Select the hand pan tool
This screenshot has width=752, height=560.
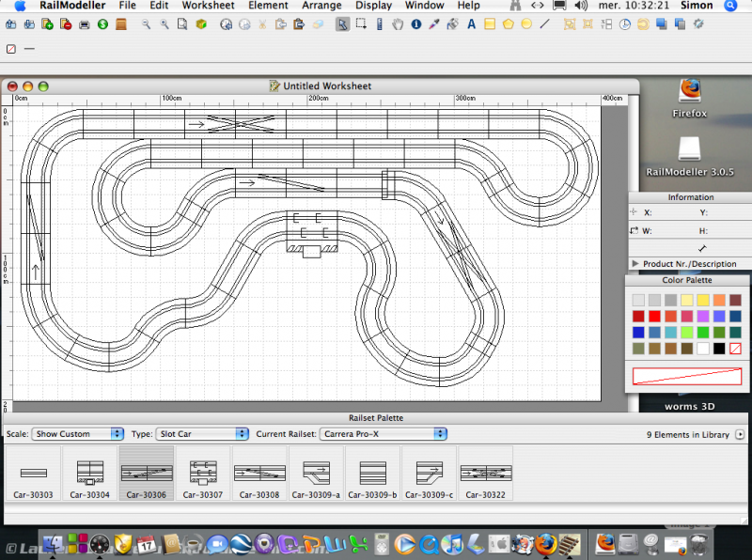coord(399,24)
